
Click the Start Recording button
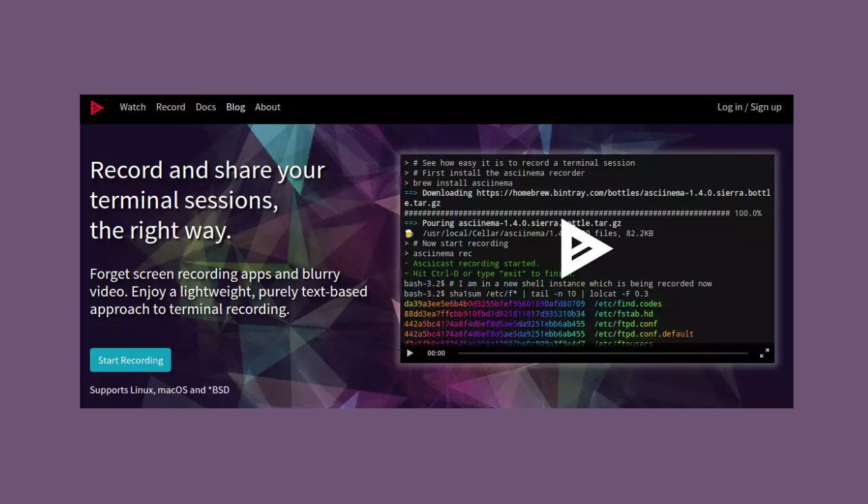(x=130, y=360)
